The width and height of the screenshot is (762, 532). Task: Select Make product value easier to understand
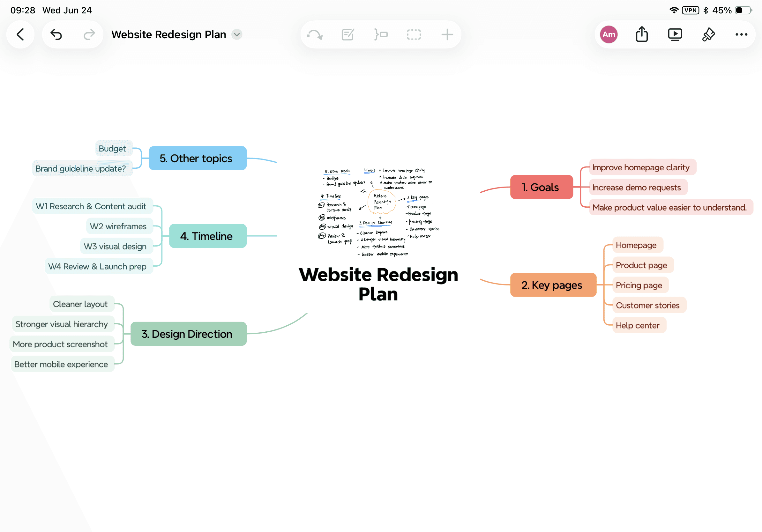point(671,207)
